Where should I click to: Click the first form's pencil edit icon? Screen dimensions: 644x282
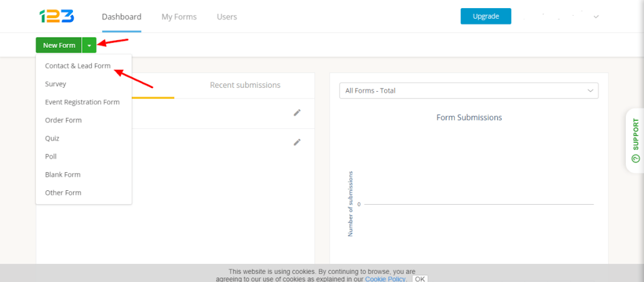[x=297, y=112]
